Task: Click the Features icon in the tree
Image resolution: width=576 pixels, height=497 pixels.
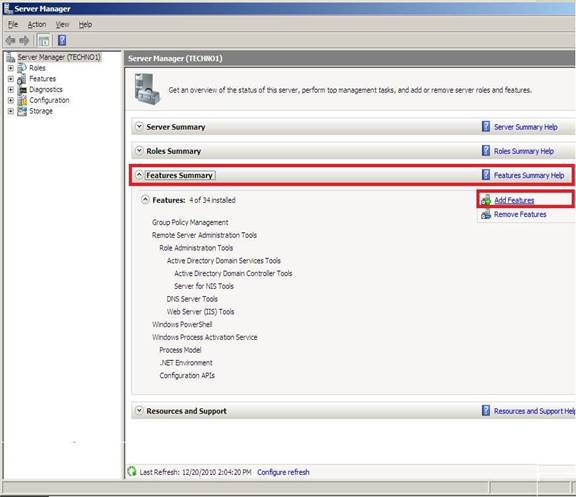Action: tap(22, 79)
